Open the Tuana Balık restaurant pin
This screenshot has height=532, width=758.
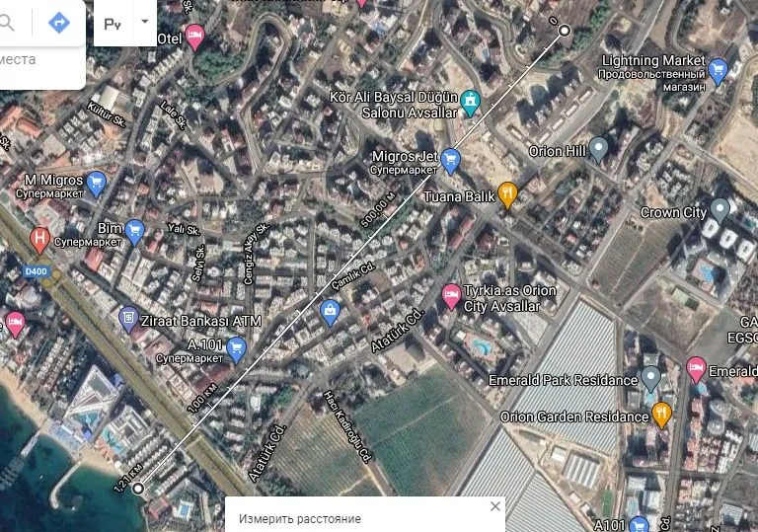pyautogui.click(x=508, y=194)
